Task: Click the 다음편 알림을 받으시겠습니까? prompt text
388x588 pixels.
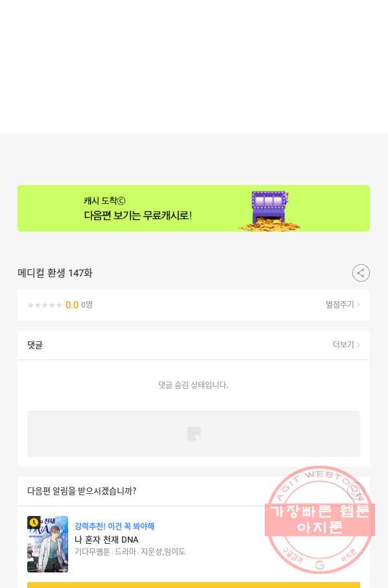Action: coord(82,491)
